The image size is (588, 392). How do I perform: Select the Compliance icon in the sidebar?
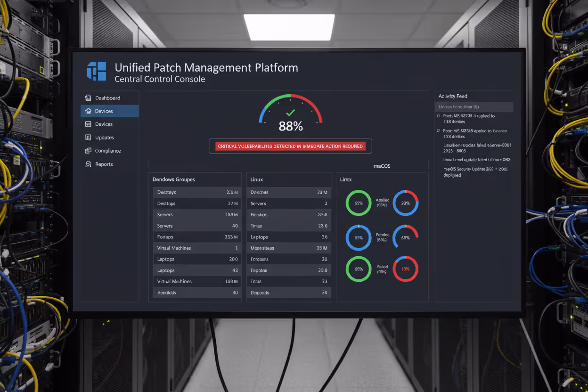88,150
